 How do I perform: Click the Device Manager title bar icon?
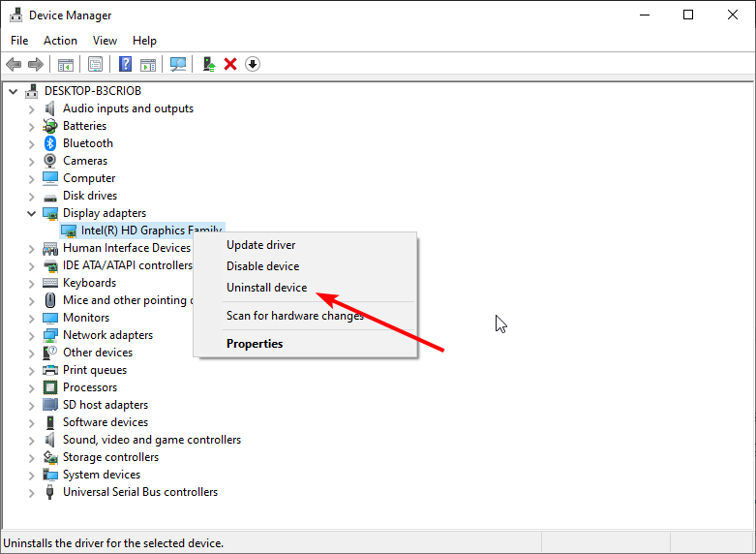tap(15, 15)
